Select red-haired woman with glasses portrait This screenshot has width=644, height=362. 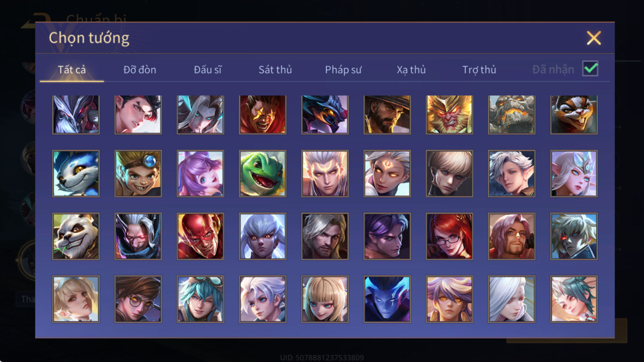pos(449,236)
